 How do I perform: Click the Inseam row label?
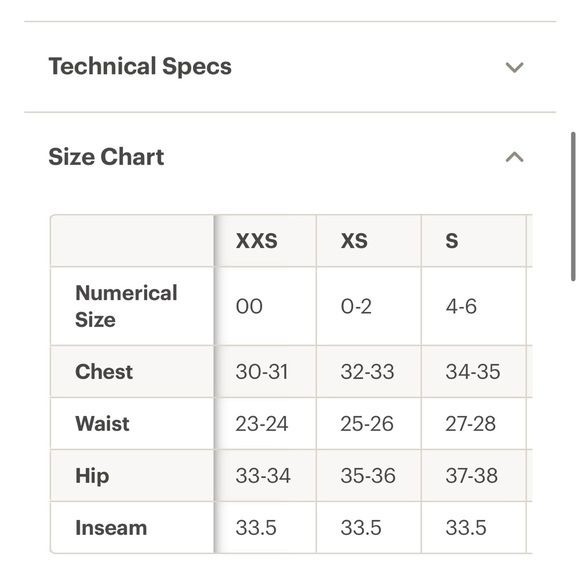pos(111,528)
